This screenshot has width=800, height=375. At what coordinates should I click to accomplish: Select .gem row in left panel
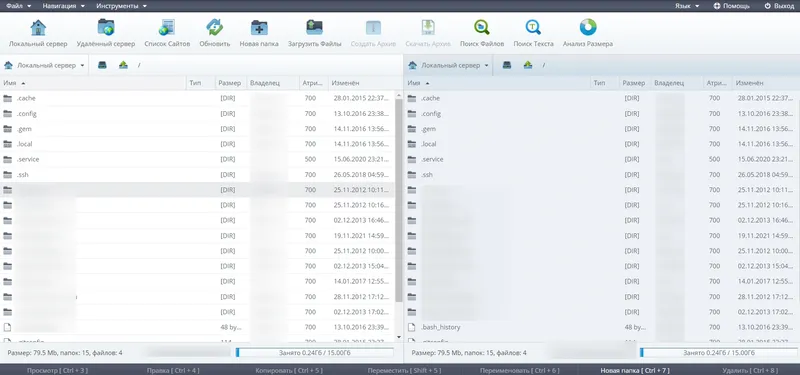click(197, 129)
